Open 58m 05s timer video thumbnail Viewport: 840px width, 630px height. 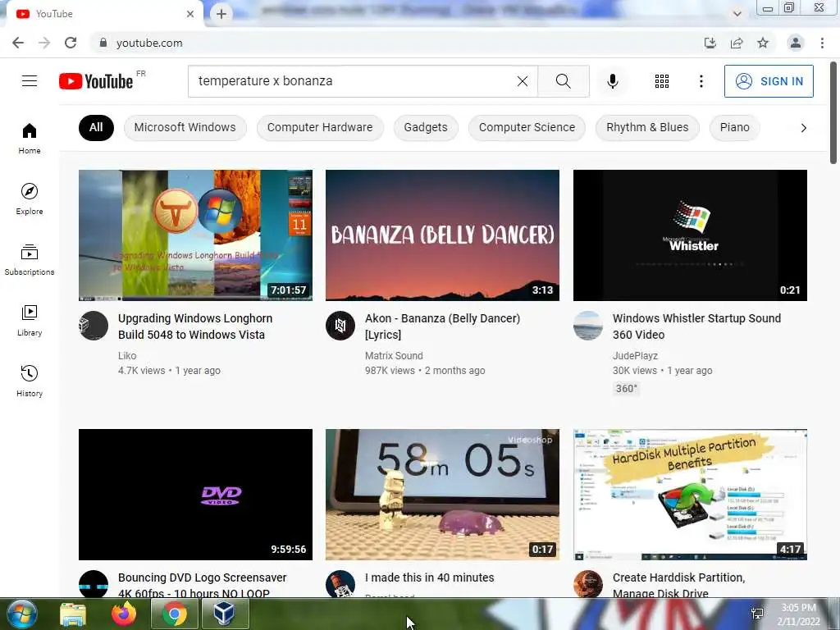442,495
